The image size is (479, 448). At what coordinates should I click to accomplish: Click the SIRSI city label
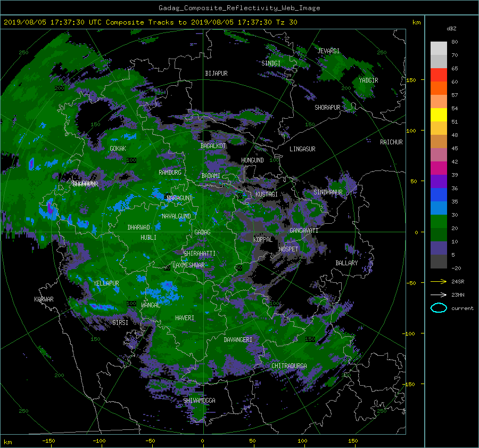tap(120, 323)
